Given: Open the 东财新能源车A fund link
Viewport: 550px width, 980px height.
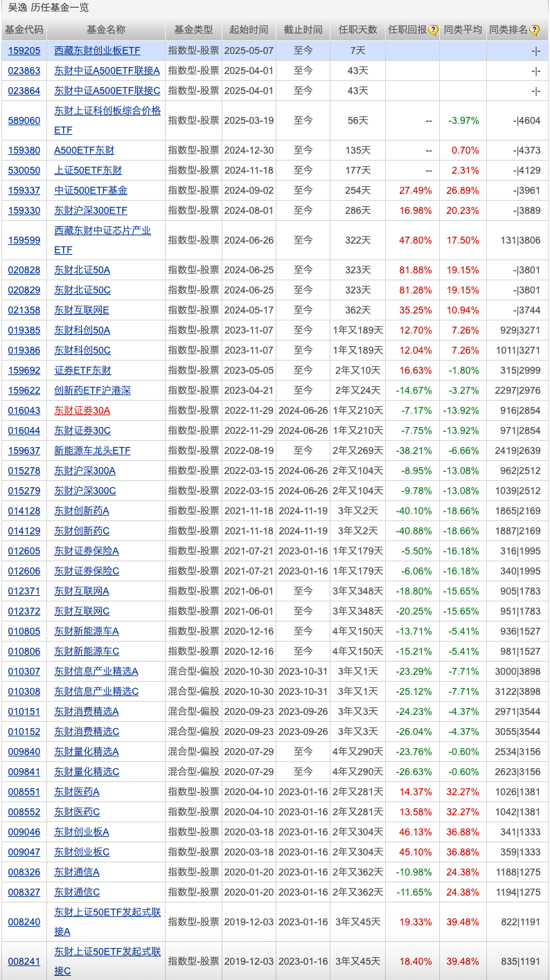Looking at the screenshot, I should click(x=87, y=631).
